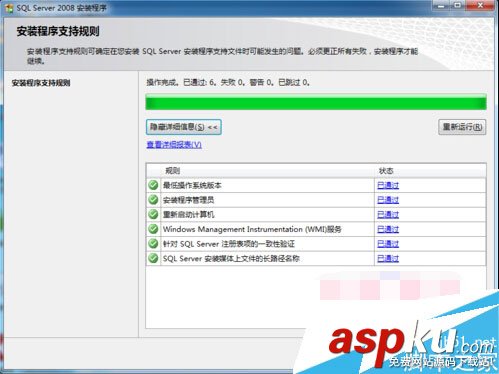Screen dimensions: 499x374
Task: Maximize the SQL Server 2008 setup window
Action: pyautogui.click(x=458, y=5)
